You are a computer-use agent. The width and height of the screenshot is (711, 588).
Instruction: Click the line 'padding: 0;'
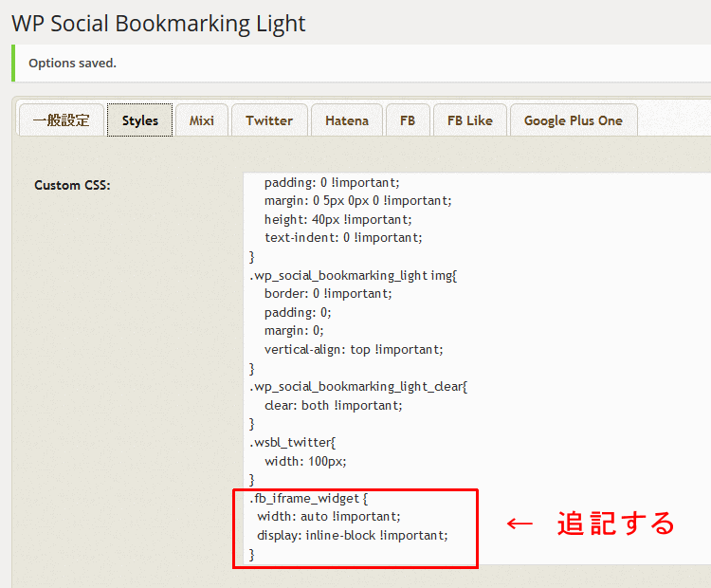pos(298,313)
